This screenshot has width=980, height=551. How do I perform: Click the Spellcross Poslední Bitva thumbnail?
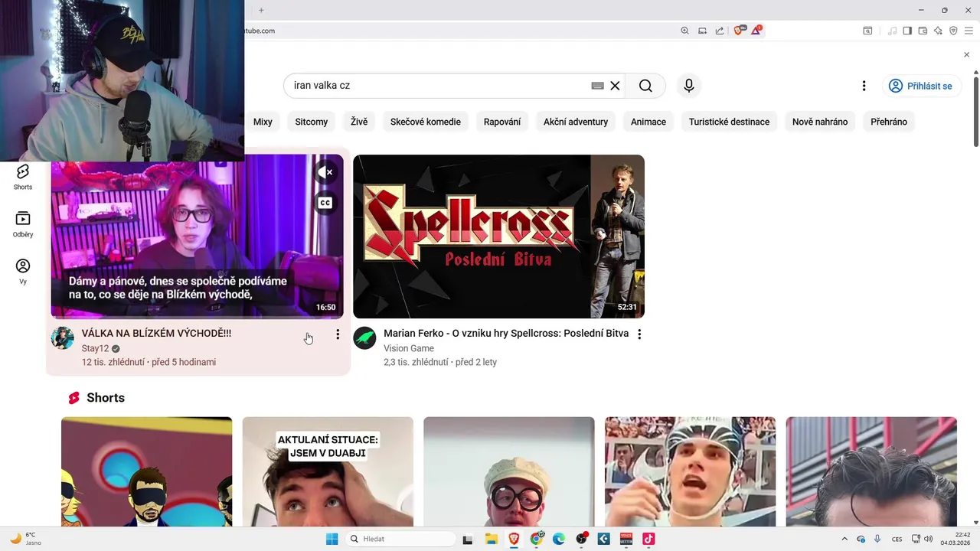coord(498,236)
